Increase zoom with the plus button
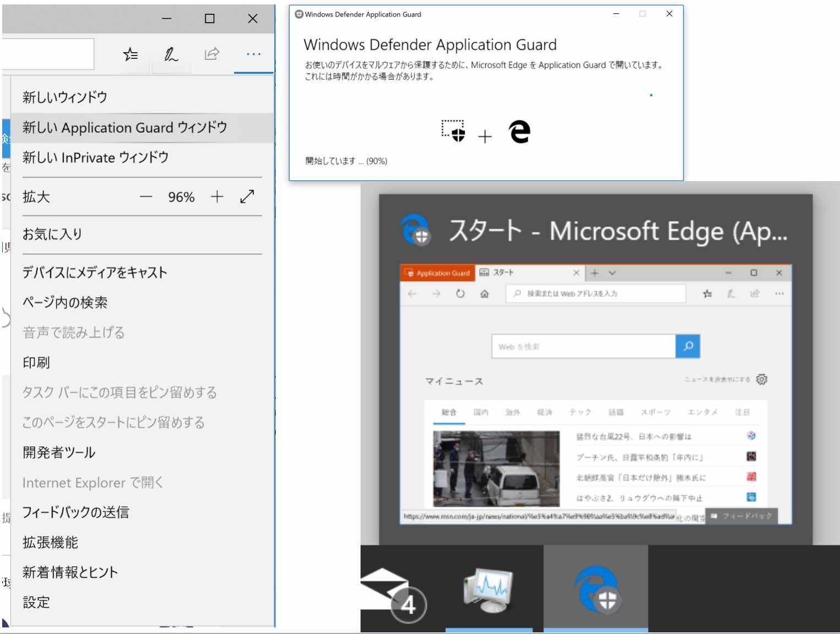Image resolution: width=840 pixels, height=634 pixels. click(x=217, y=197)
